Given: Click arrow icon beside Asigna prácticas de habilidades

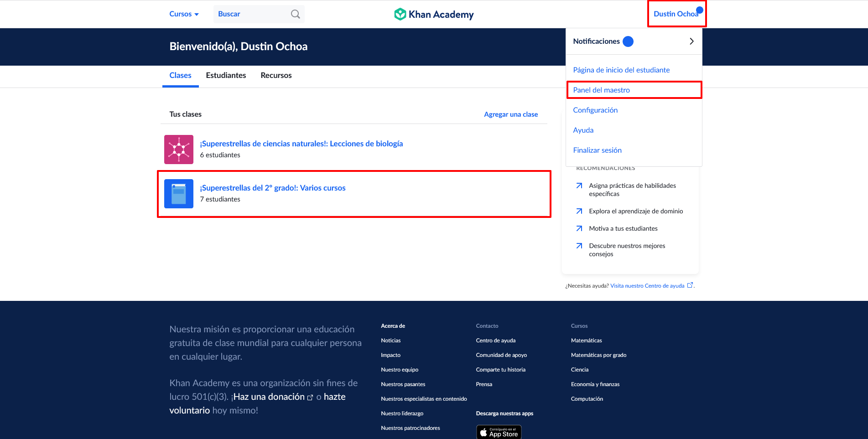Looking at the screenshot, I should tap(579, 186).
